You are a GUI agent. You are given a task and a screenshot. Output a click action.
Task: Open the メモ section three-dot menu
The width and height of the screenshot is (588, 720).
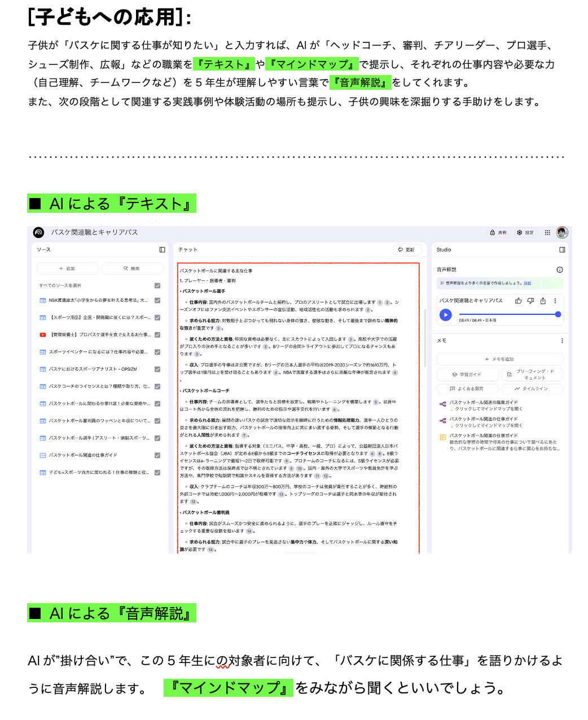(x=562, y=341)
